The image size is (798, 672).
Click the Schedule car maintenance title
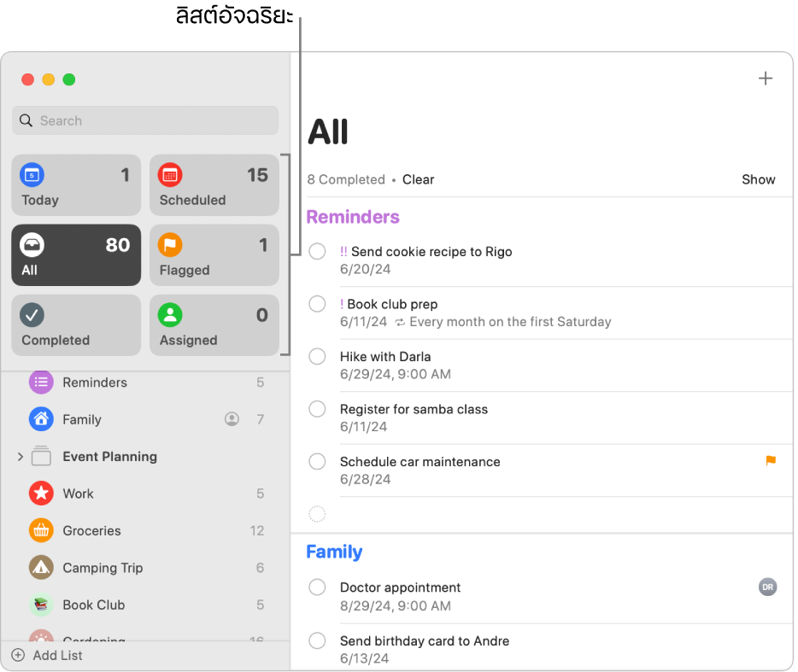click(x=420, y=462)
